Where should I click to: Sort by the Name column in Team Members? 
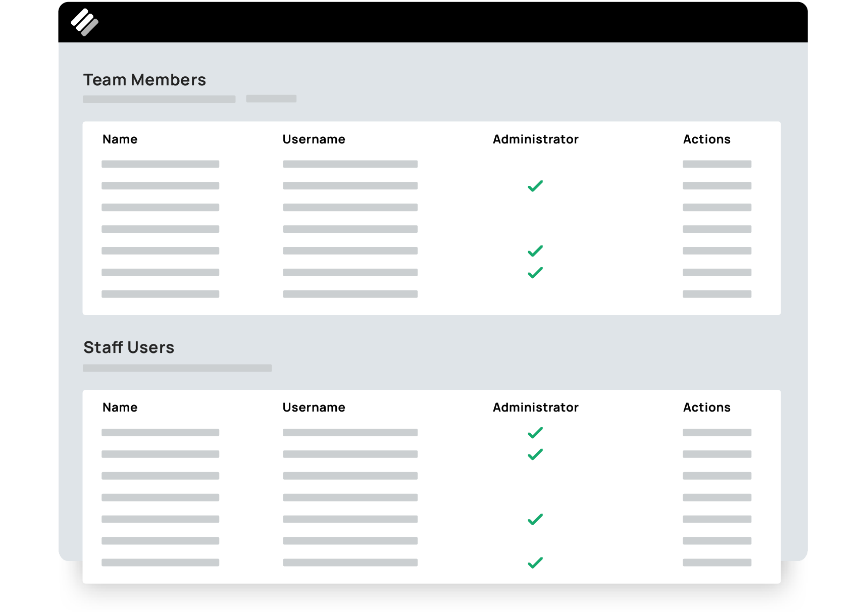(120, 139)
